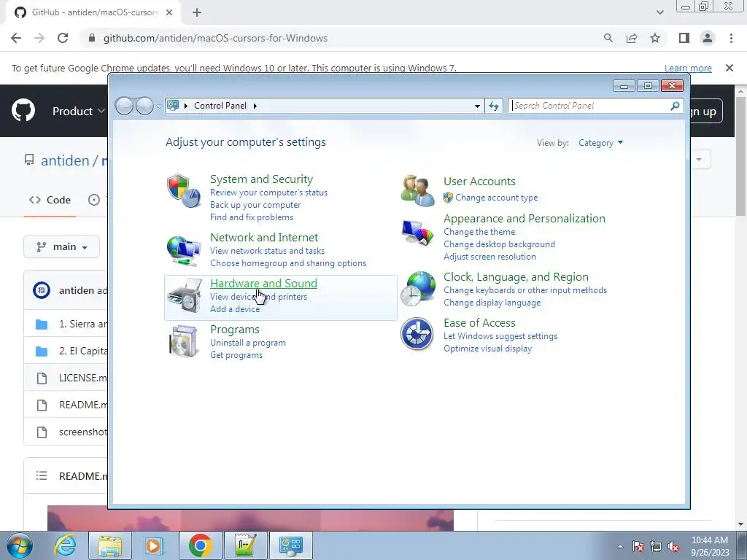Screen dimensions: 747x560
Task: Select the Code tab on GitHub
Action: click(50, 200)
